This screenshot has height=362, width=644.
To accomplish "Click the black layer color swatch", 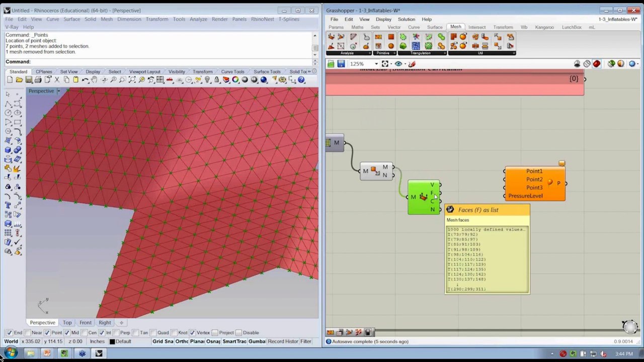I will [x=112, y=342].
